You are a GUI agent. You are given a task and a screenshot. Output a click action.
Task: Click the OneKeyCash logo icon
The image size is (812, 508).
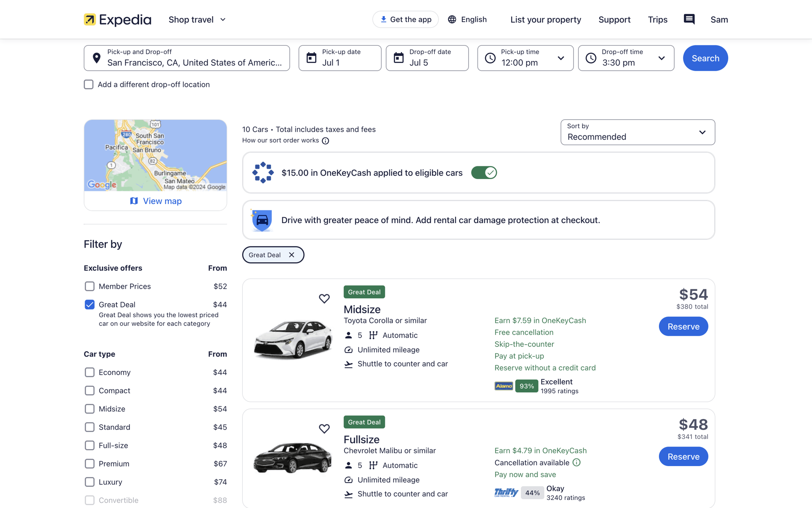coord(263,172)
